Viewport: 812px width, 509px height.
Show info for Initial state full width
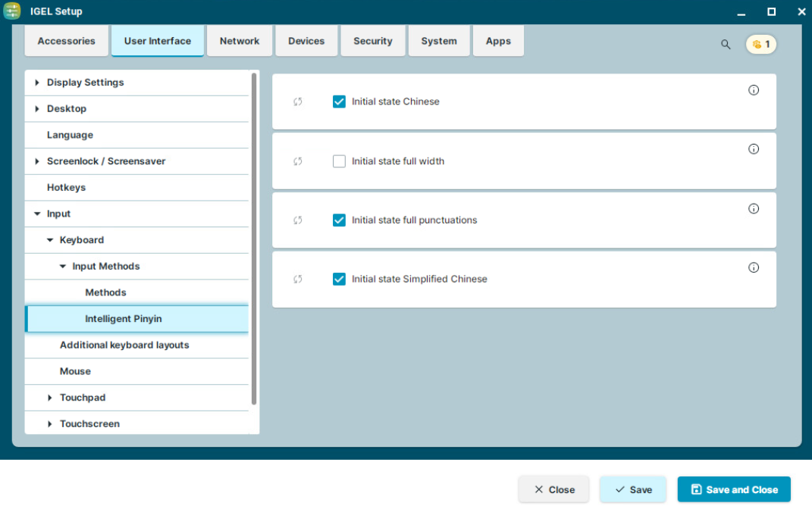pos(754,149)
